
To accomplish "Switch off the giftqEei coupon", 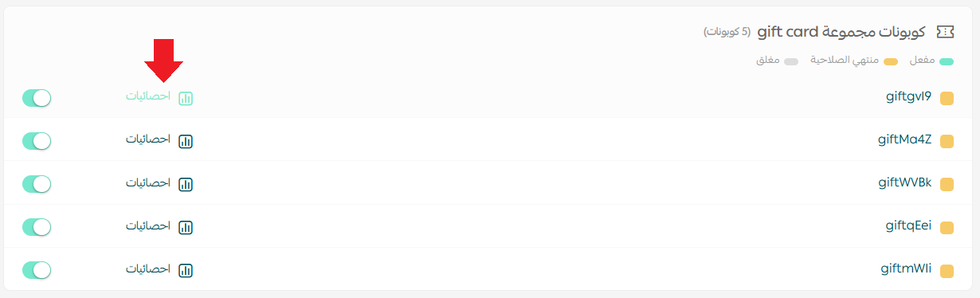I will point(37,227).
